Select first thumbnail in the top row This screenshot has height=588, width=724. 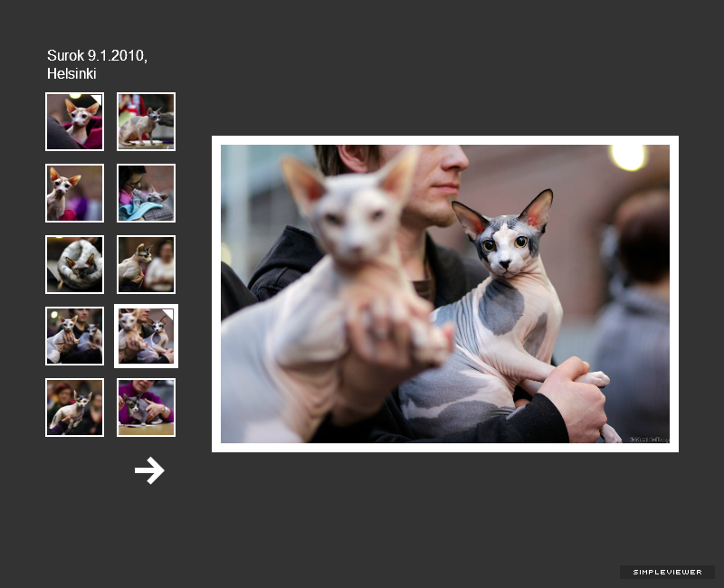click(74, 121)
